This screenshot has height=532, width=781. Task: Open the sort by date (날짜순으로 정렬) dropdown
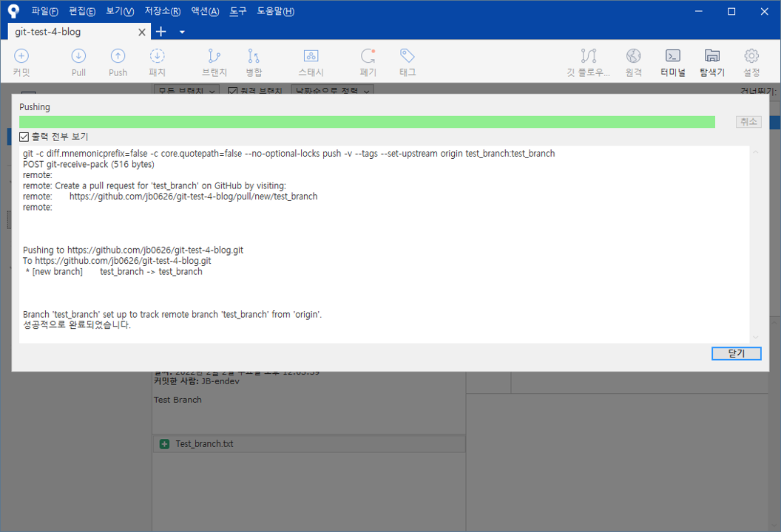(x=332, y=91)
